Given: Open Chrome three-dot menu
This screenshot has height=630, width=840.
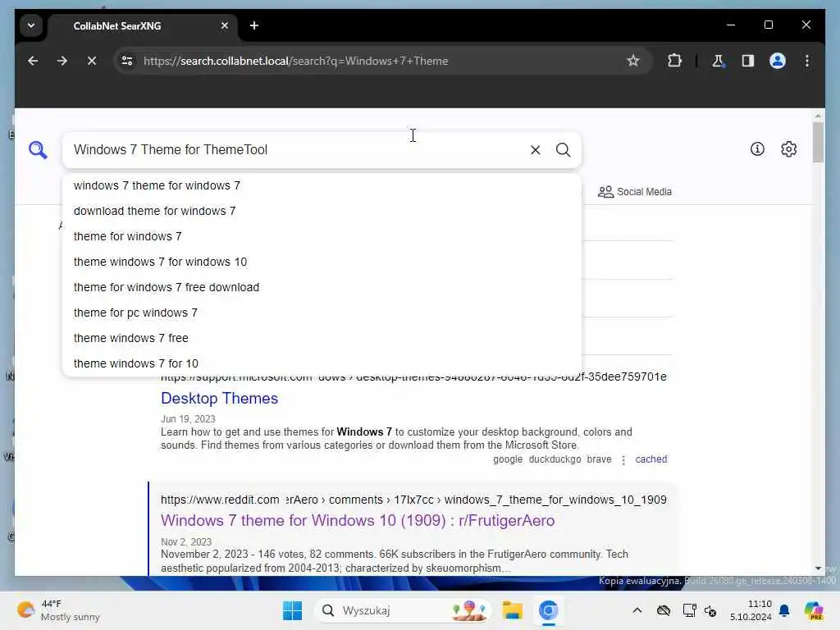Looking at the screenshot, I should coord(807,61).
